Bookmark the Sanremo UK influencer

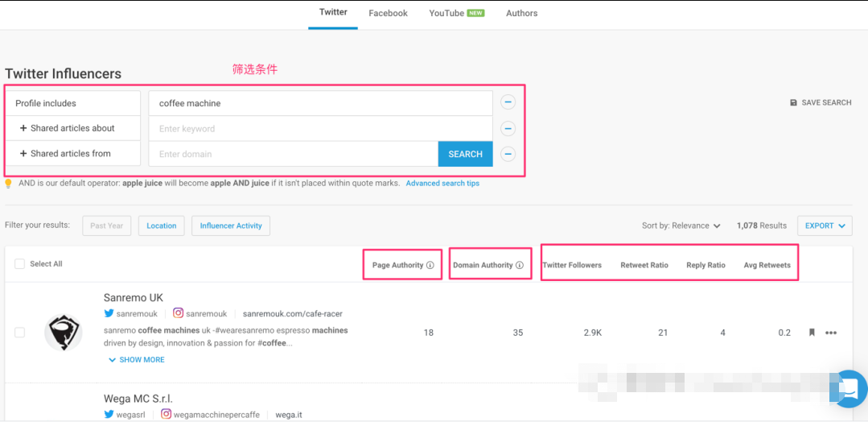(812, 333)
